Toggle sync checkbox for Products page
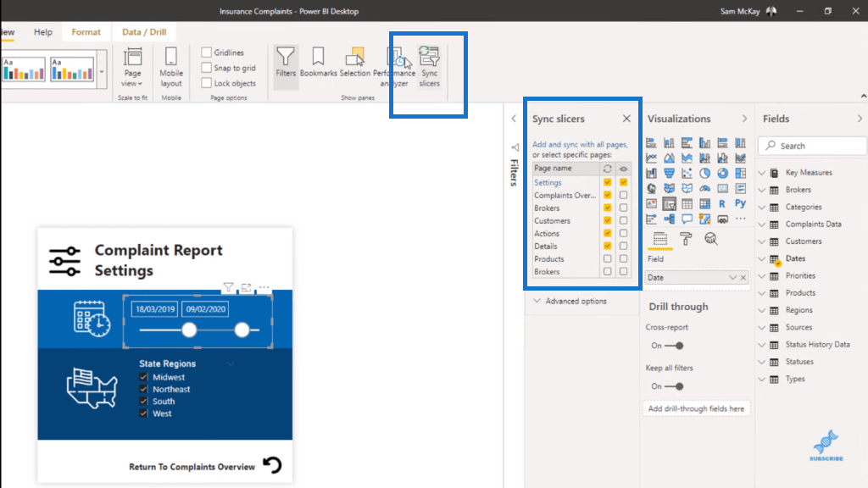This screenshot has height=488, width=868. (x=607, y=259)
